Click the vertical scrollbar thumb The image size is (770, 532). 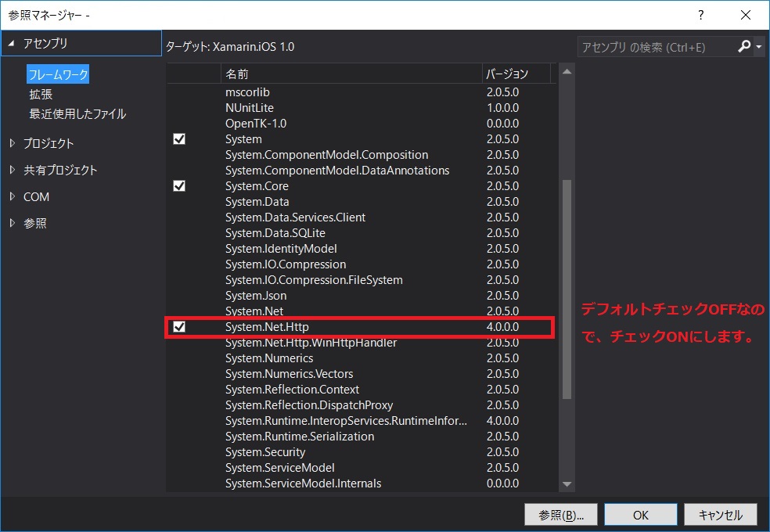(567, 289)
